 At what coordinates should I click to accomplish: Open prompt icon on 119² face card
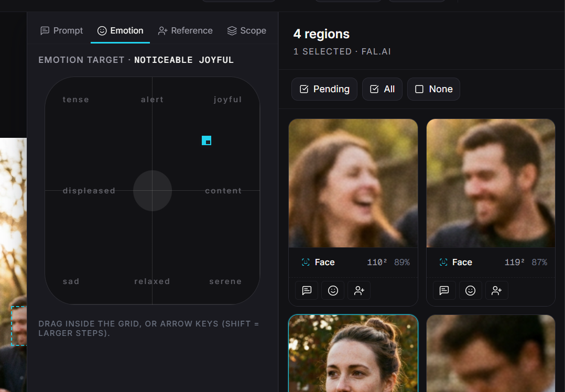444,290
